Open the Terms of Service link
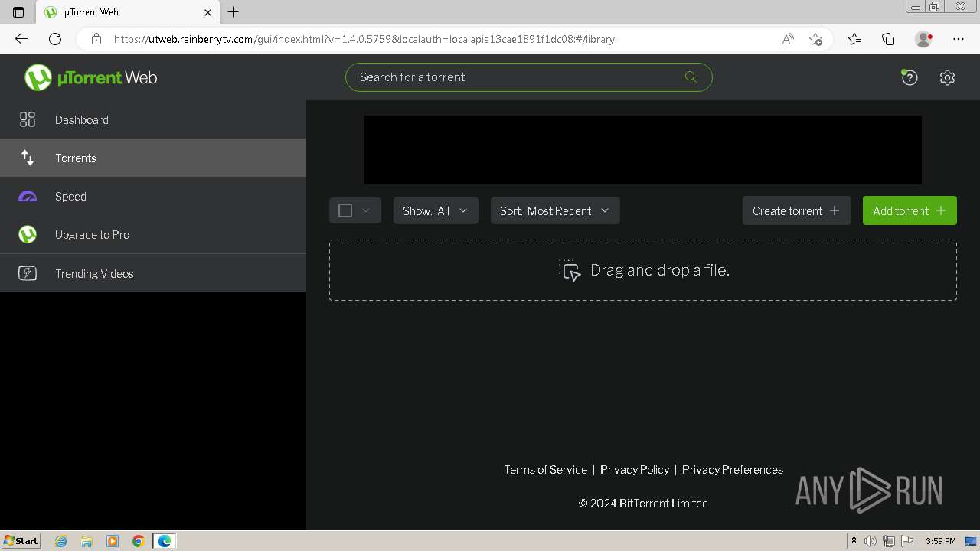This screenshot has height=551, width=980. pos(545,470)
